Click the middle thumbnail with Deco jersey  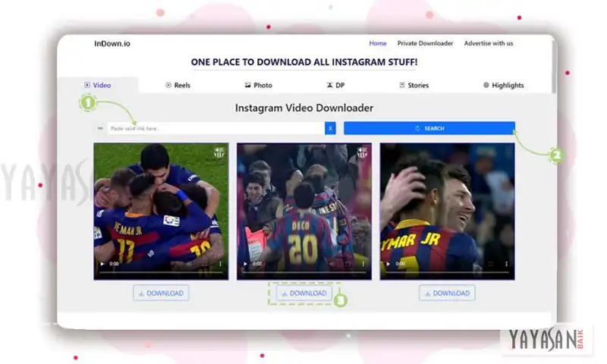[x=304, y=212]
